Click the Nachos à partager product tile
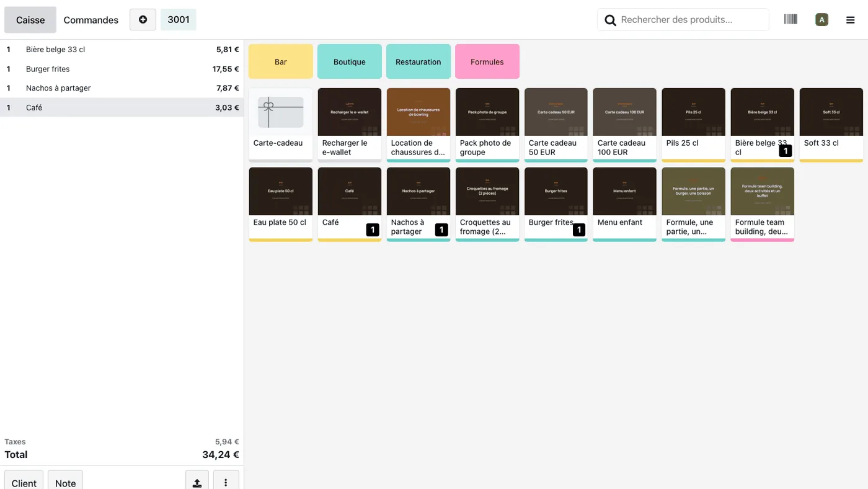Screen dimensions: 868x489 pos(418,204)
